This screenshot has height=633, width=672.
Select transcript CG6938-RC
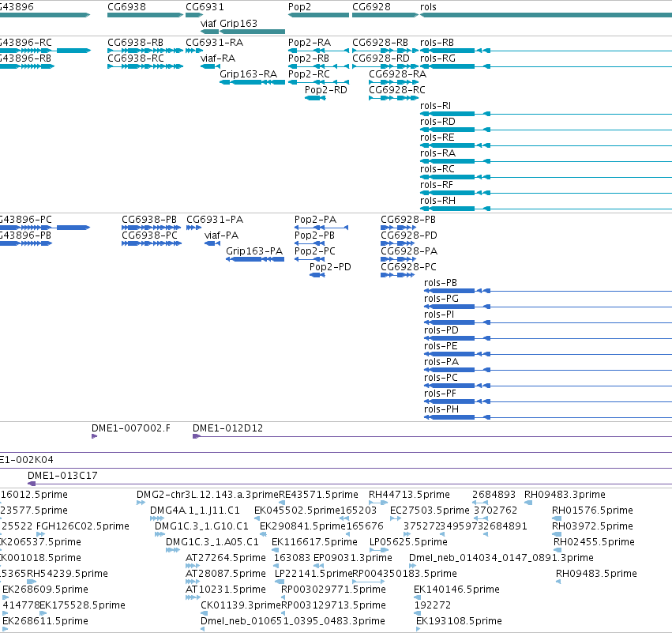(x=136, y=58)
